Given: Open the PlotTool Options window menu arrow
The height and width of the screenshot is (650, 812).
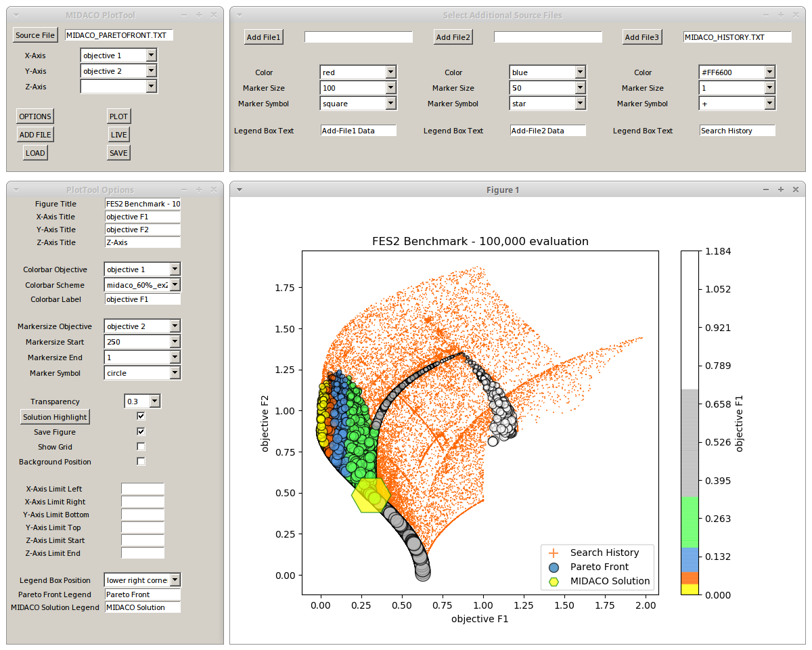Looking at the screenshot, I should coord(16,190).
